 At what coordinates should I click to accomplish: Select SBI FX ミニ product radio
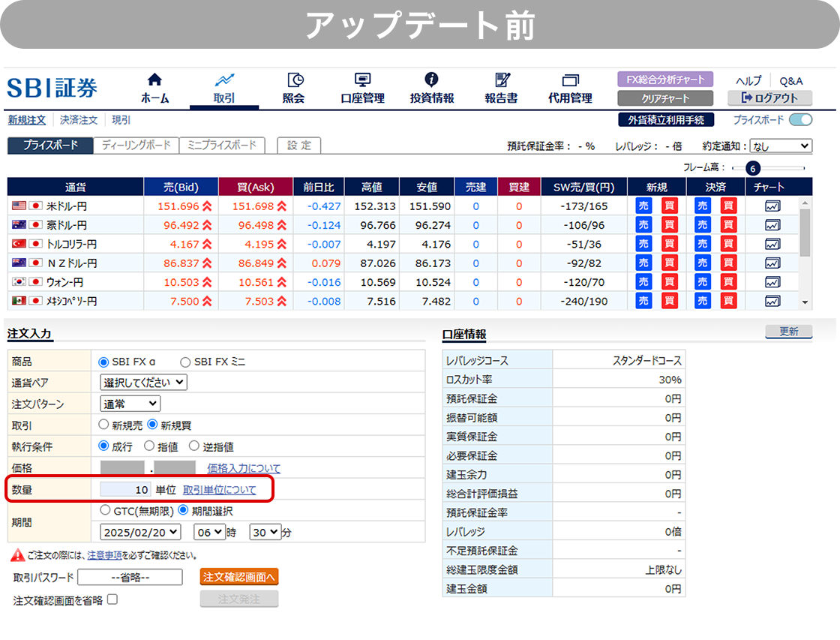click(x=185, y=362)
